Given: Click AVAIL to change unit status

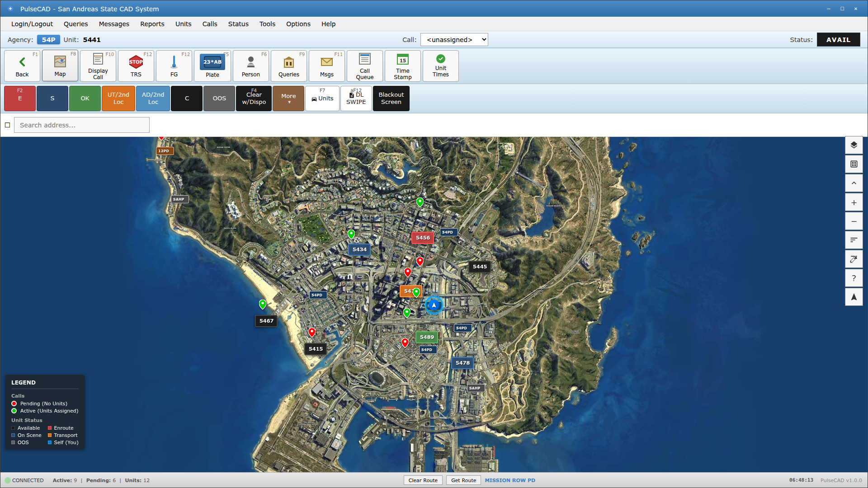Looking at the screenshot, I should (838, 39).
